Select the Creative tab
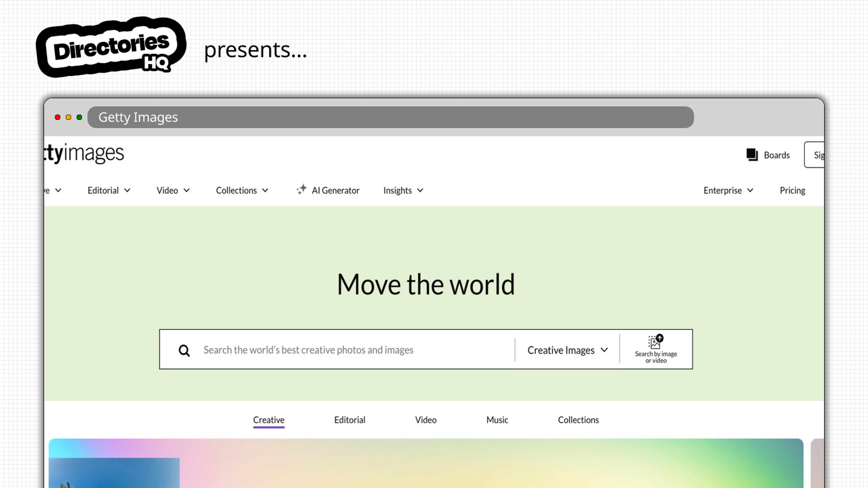This screenshot has height=488, width=868. (x=268, y=420)
